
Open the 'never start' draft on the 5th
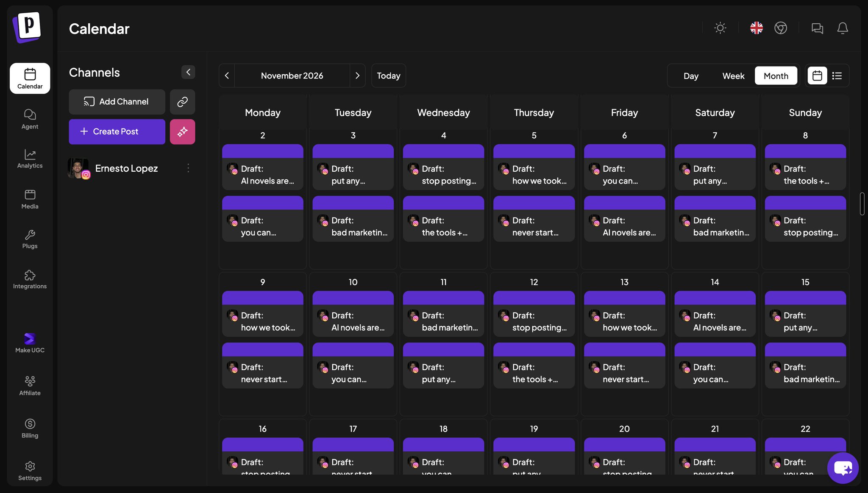point(534,219)
